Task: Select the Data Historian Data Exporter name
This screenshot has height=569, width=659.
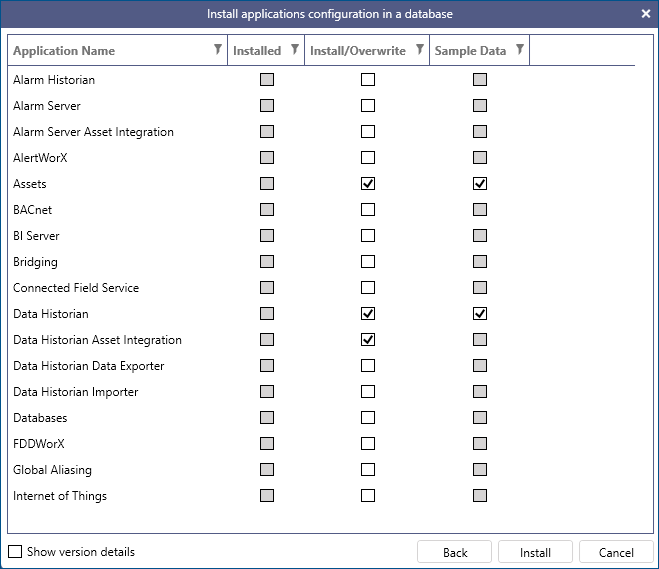Action: click(x=89, y=366)
